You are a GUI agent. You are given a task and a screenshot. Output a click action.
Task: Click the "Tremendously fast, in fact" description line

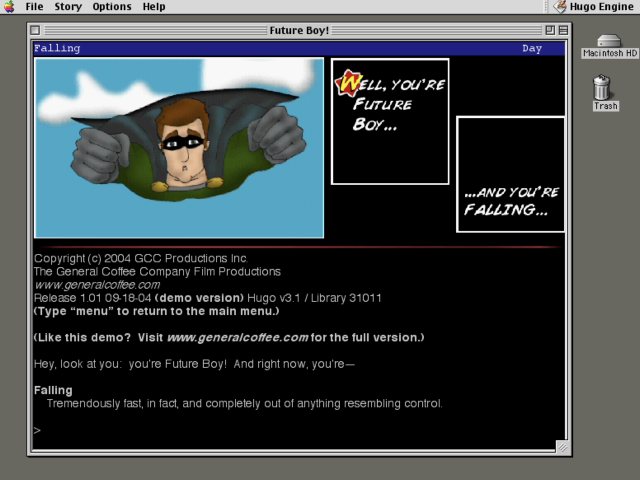point(244,404)
